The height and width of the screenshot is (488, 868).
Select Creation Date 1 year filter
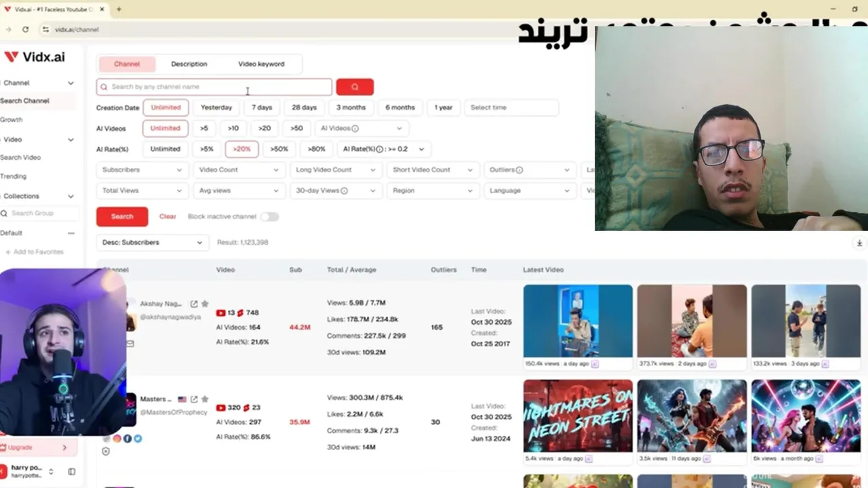[x=443, y=107]
